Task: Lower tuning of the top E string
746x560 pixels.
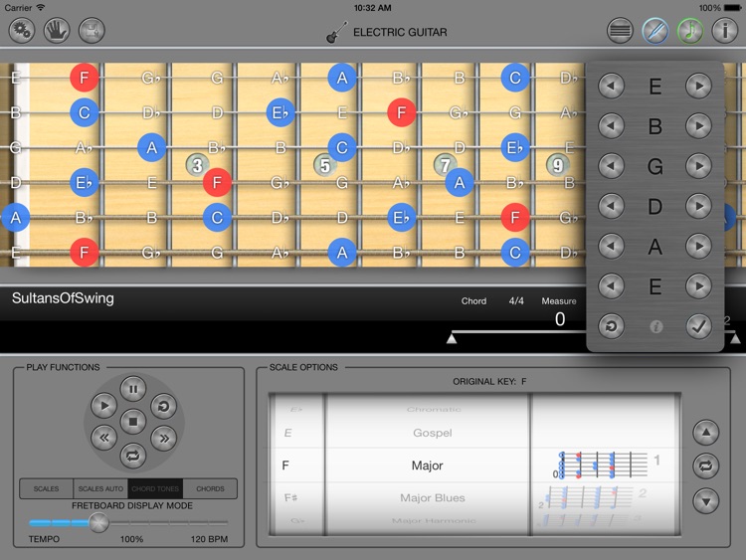Action: coord(611,87)
